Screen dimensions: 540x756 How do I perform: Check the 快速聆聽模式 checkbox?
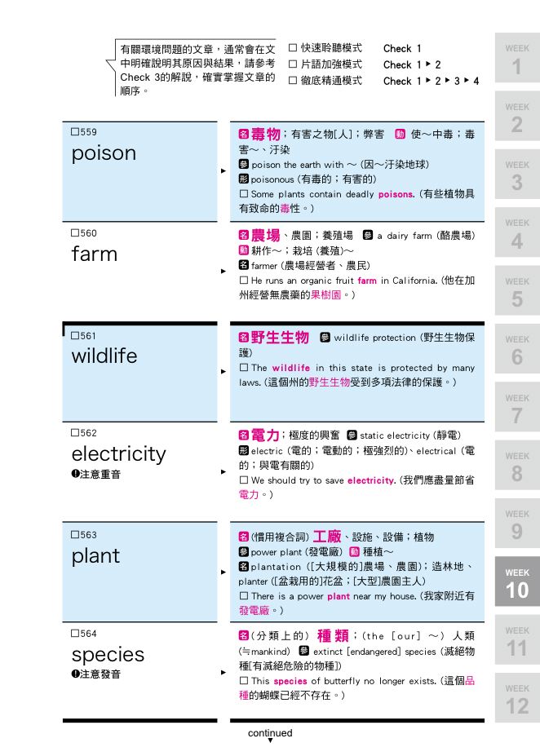point(292,48)
